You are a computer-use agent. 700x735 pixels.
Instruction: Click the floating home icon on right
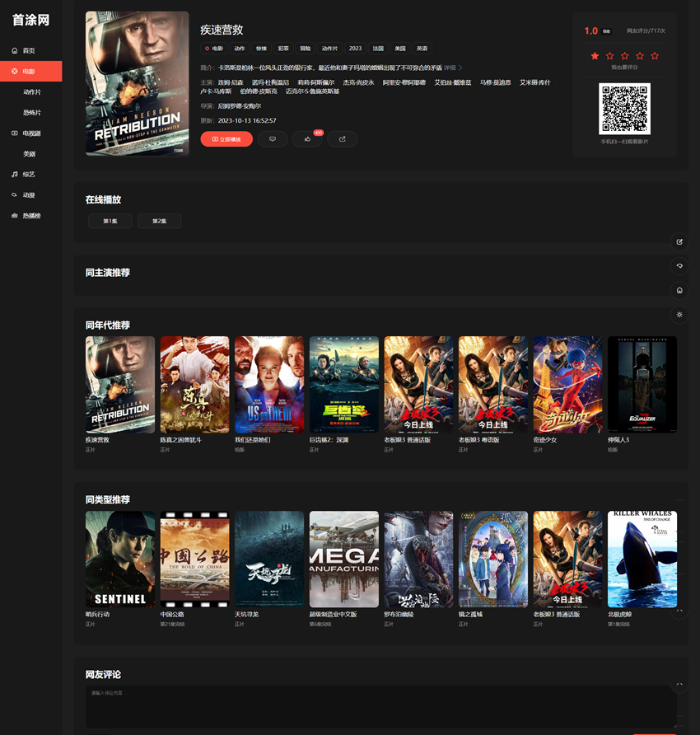(x=679, y=290)
